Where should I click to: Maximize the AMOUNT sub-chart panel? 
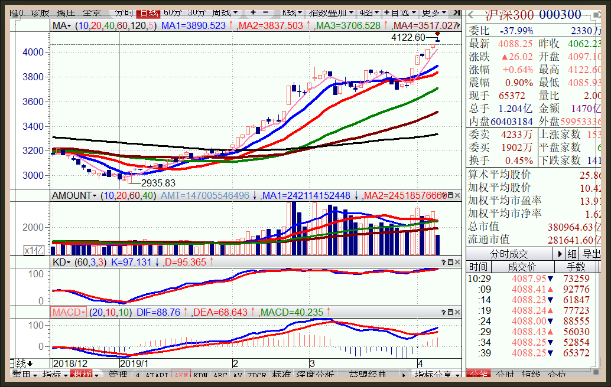pos(450,195)
